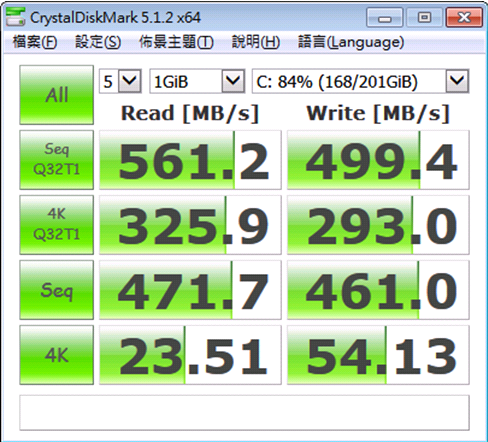Click the Read [MB/s] column header

(190, 113)
